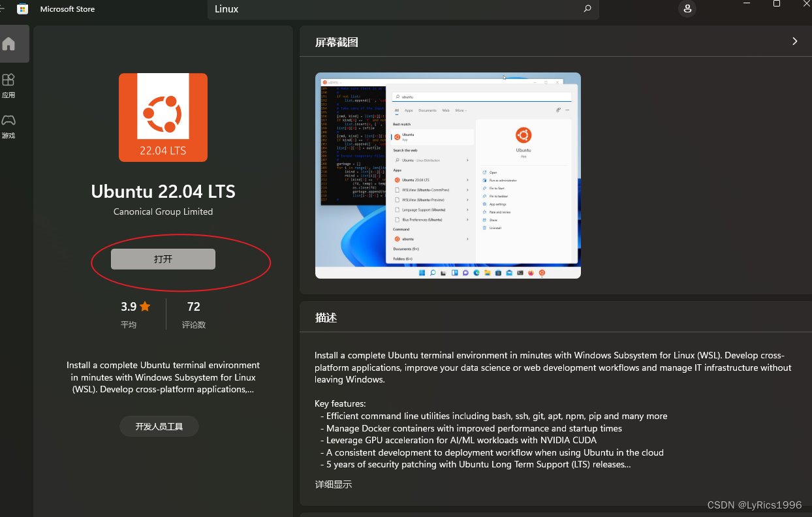Click the 72 reviews count

[193, 306]
